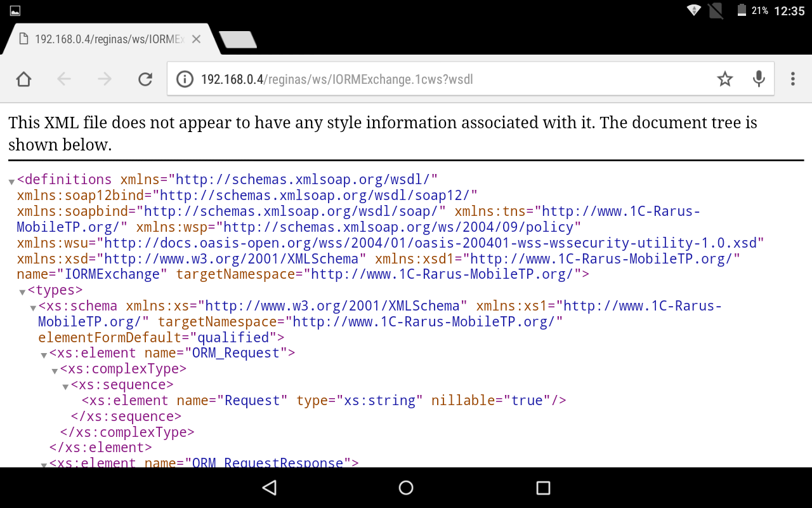The height and width of the screenshot is (508, 812).
Task: Collapse the first xs:sequence node
Action: click(x=65, y=387)
